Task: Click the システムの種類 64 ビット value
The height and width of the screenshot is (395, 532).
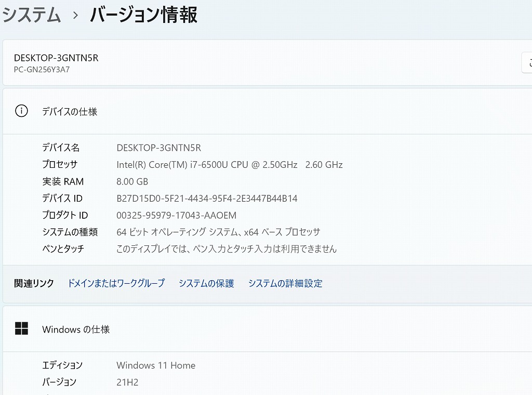Action: pos(218,232)
